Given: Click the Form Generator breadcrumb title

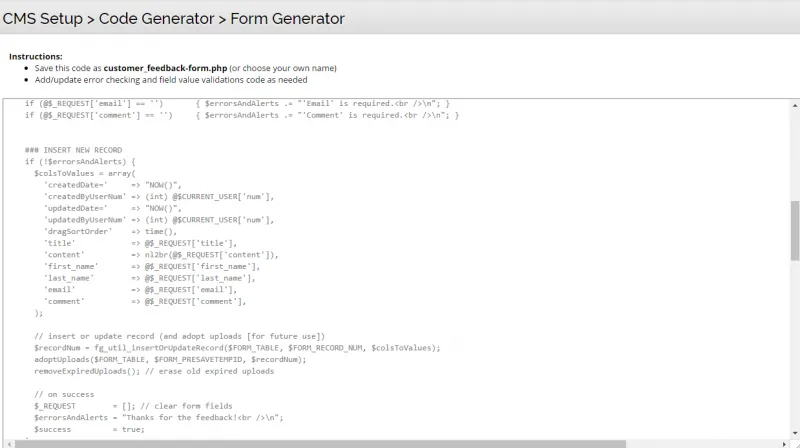Looking at the screenshot, I should [287, 18].
